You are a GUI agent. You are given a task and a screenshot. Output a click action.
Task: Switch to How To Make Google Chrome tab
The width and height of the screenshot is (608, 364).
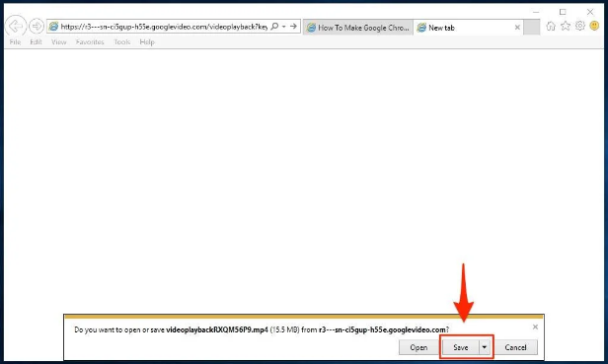(358, 28)
